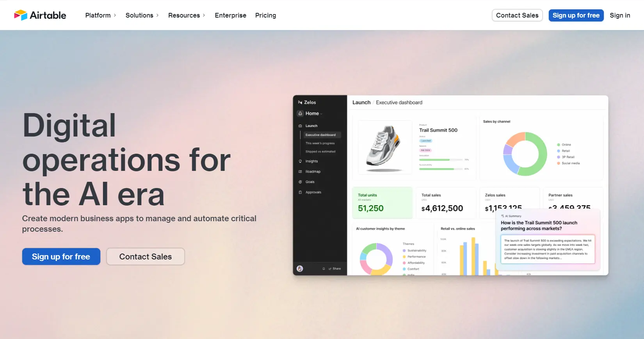This screenshot has width=644, height=339.
Task: Click the Retail legend swatch
Action: pos(559,151)
